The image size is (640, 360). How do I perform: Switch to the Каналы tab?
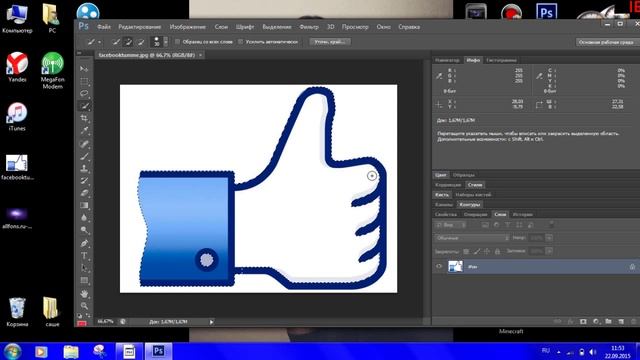444,204
